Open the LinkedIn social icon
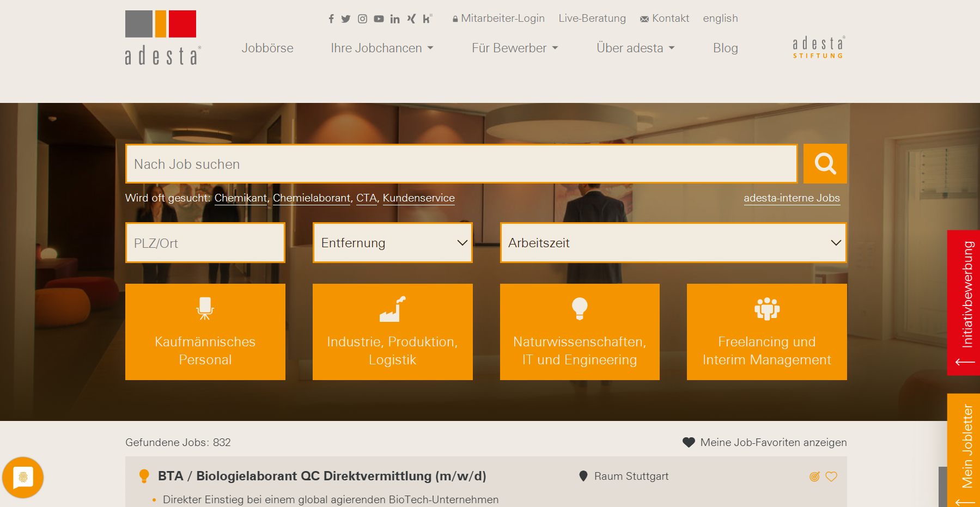The width and height of the screenshot is (980, 507). pyautogui.click(x=395, y=19)
